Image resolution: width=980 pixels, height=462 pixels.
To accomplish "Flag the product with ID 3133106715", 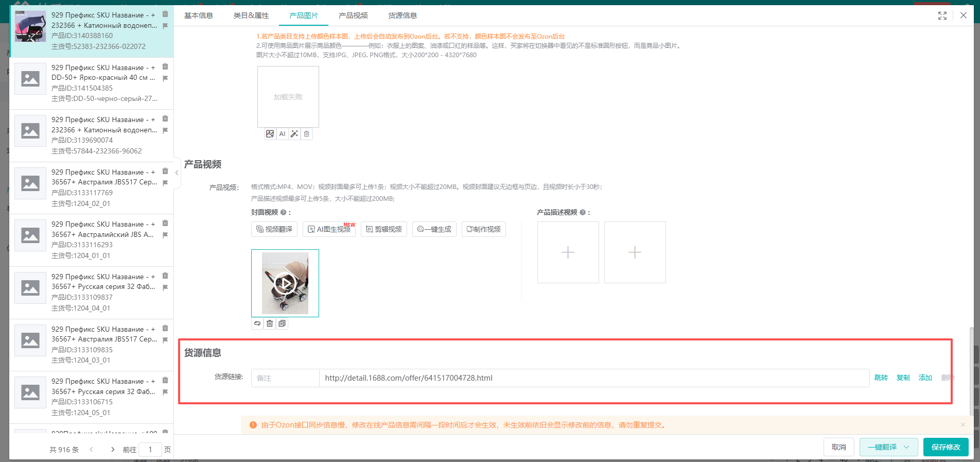I will tap(165, 392).
